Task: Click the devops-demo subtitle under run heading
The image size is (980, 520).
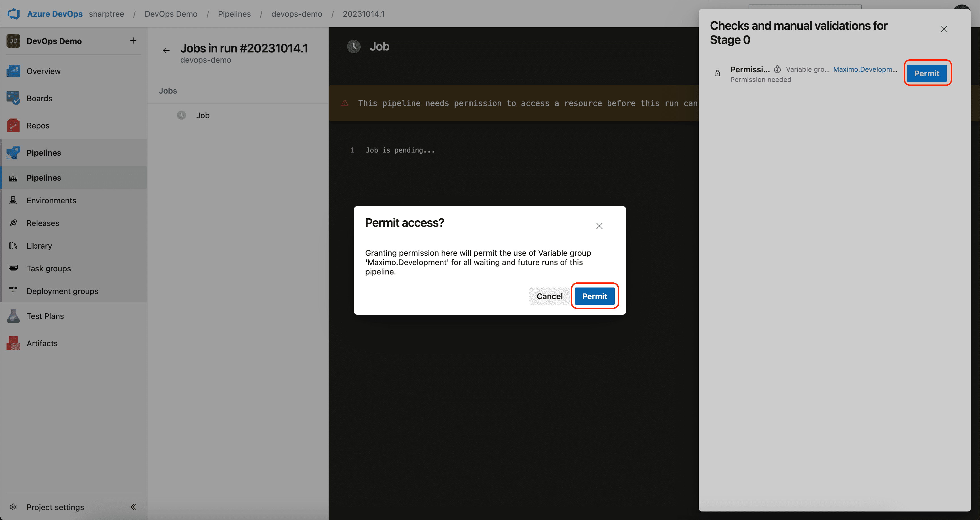Action: [x=206, y=60]
